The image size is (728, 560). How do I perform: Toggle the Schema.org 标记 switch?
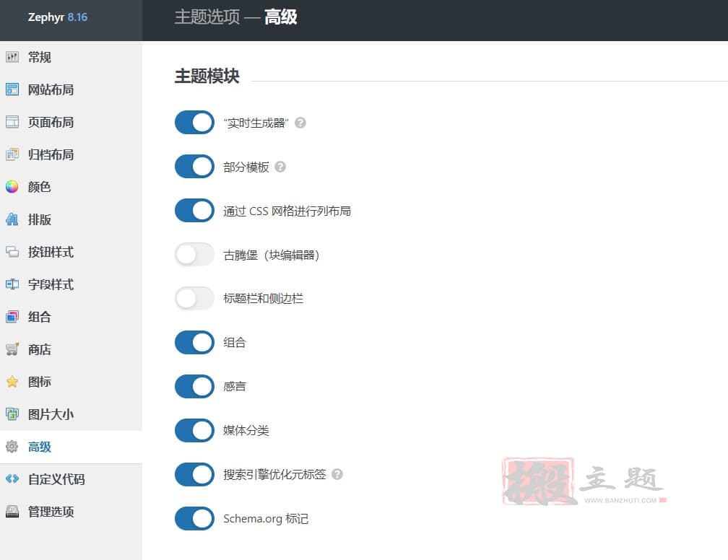pos(194,519)
